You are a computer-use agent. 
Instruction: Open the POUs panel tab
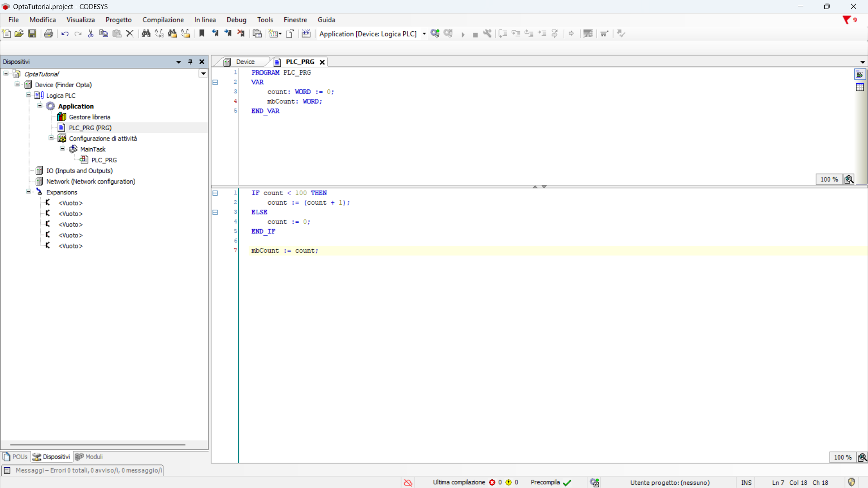pyautogui.click(x=16, y=457)
